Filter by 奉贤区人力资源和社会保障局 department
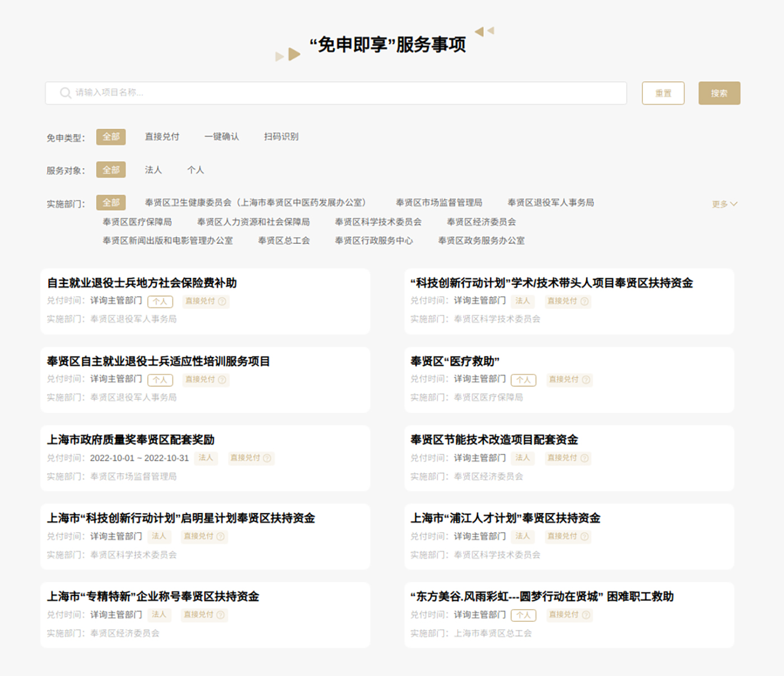 tap(253, 222)
